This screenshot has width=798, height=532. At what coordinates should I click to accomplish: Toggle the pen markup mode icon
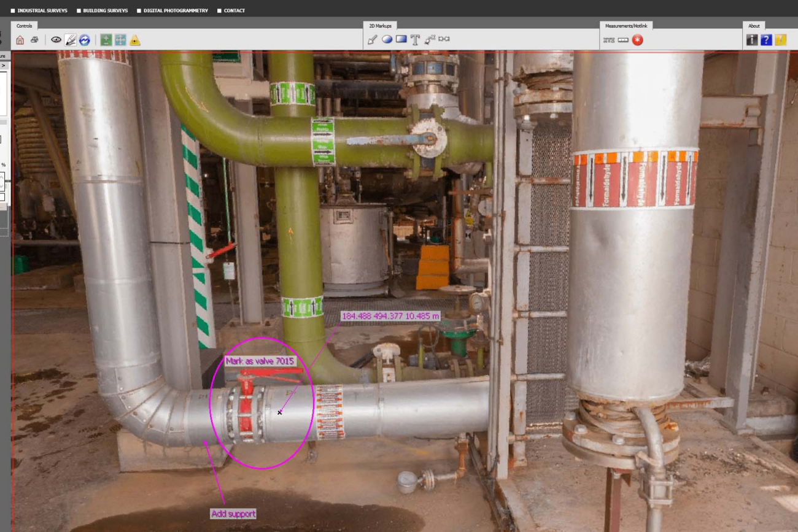coord(71,40)
